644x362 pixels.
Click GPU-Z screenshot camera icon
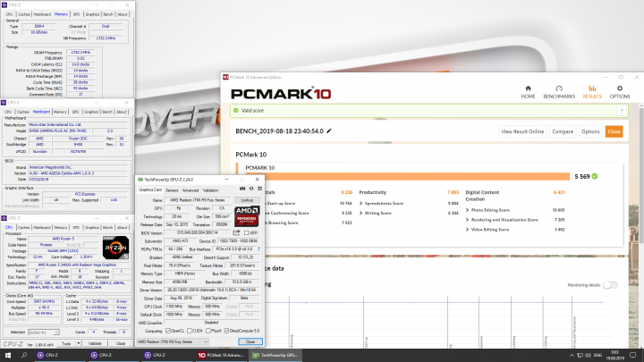coord(242,189)
